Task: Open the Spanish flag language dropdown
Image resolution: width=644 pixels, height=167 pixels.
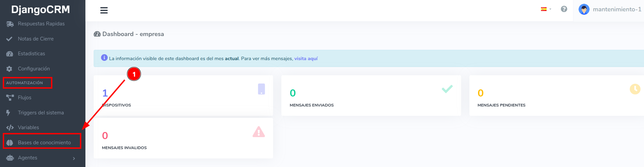Action: pos(546,9)
